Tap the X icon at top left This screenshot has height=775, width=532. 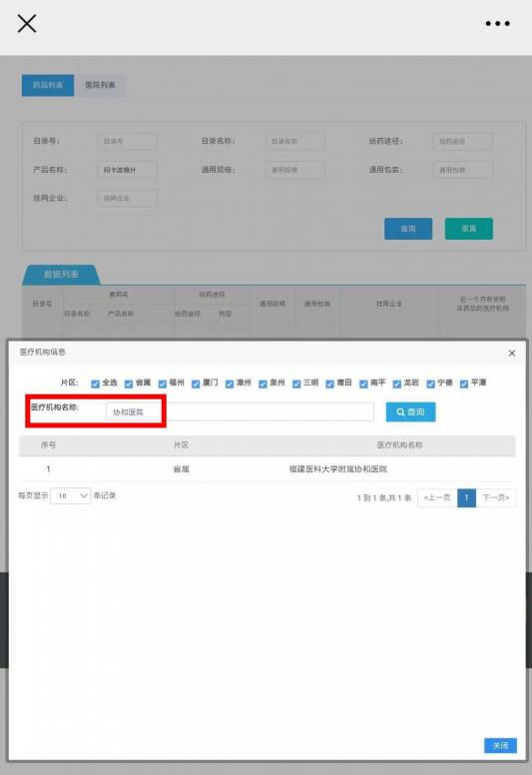tap(27, 23)
